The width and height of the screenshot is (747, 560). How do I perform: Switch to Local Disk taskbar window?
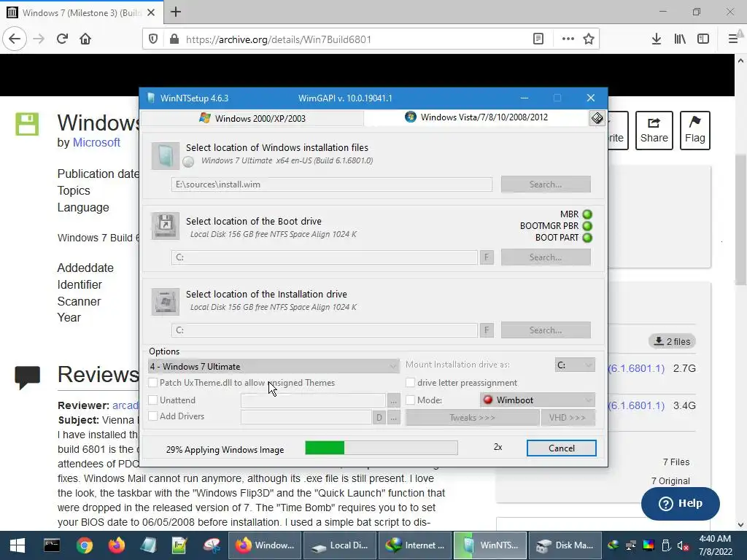coord(338,545)
